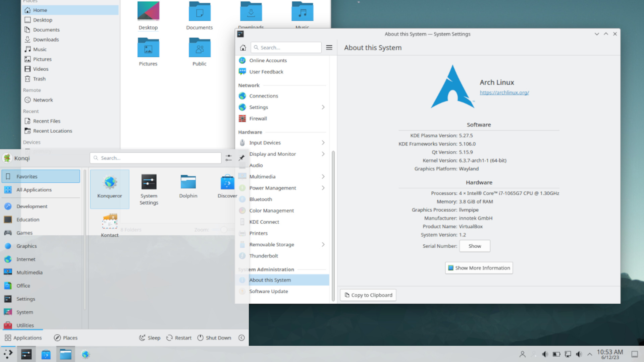Viewport: 644px width, 362px height.
Task: Click Show More Information button
Action: tap(479, 268)
